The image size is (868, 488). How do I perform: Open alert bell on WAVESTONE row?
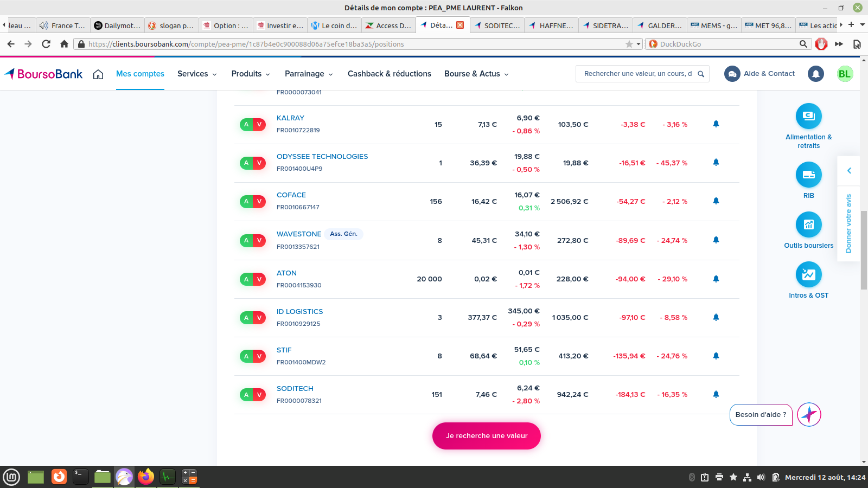716,240
